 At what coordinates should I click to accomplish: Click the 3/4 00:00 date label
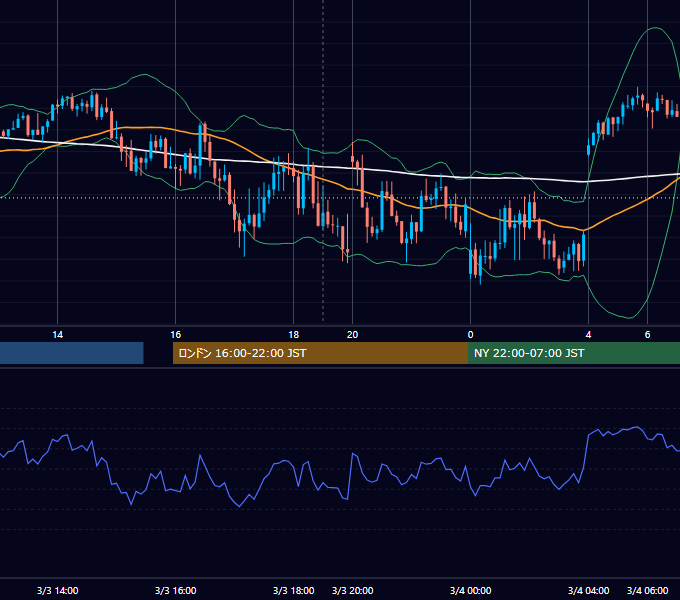471,590
